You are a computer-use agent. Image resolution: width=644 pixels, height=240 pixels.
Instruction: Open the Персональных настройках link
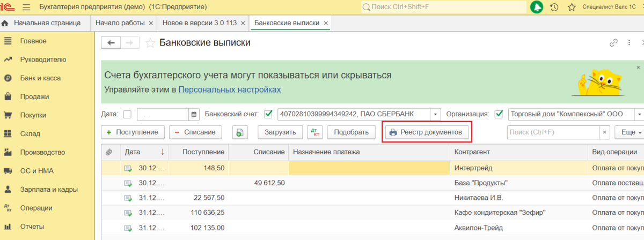pyautogui.click(x=230, y=89)
